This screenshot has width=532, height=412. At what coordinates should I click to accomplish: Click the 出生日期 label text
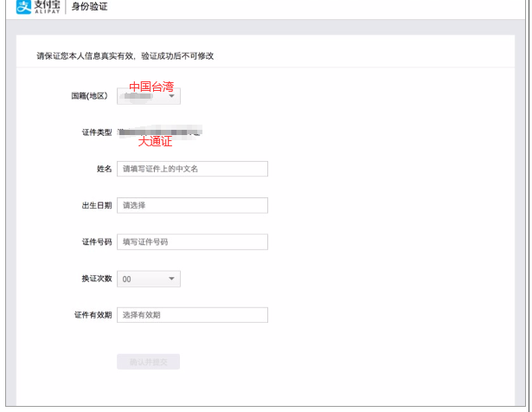coord(96,205)
